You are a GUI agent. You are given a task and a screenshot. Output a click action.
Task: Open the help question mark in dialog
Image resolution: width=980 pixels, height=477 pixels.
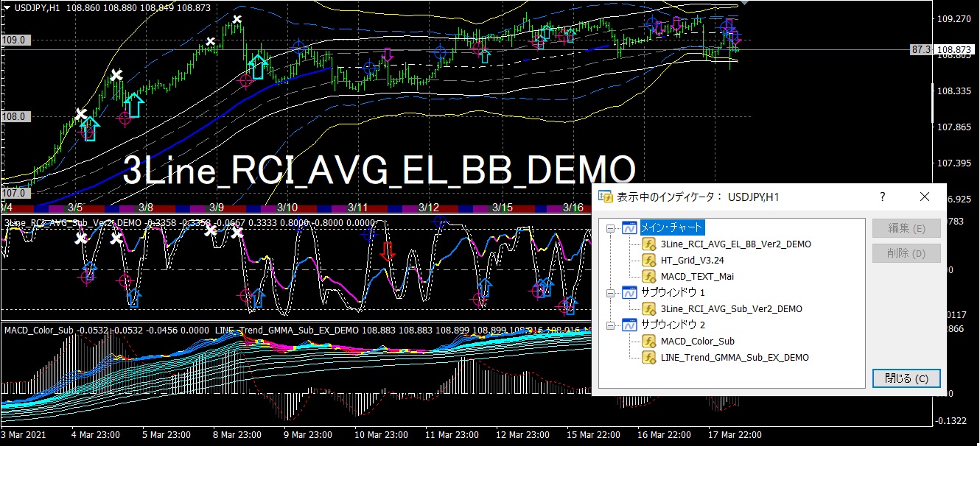pyautogui.click(x=883, y=197)
